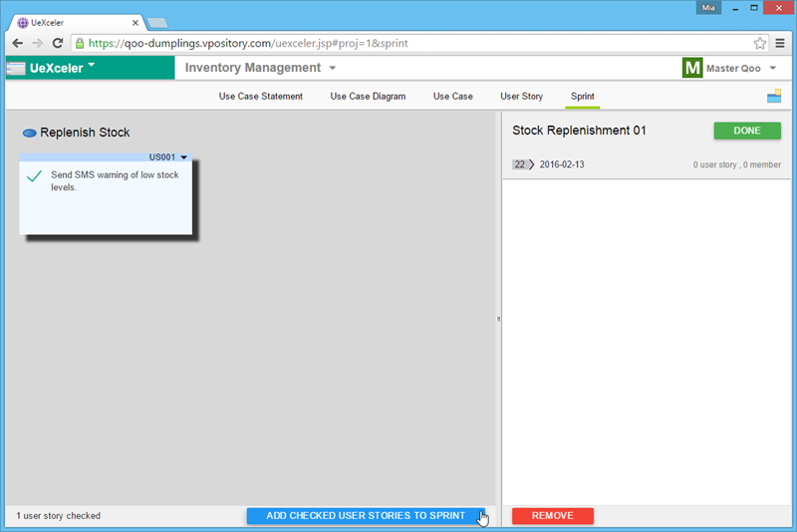Viewport: 797px width, 532px height.
Task: Switch to the User Story tab
Action: point(521,96)
